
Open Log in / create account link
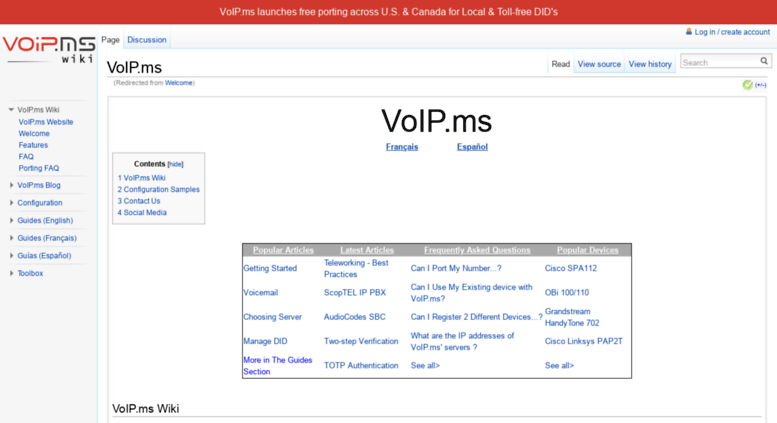pos(732,32)
